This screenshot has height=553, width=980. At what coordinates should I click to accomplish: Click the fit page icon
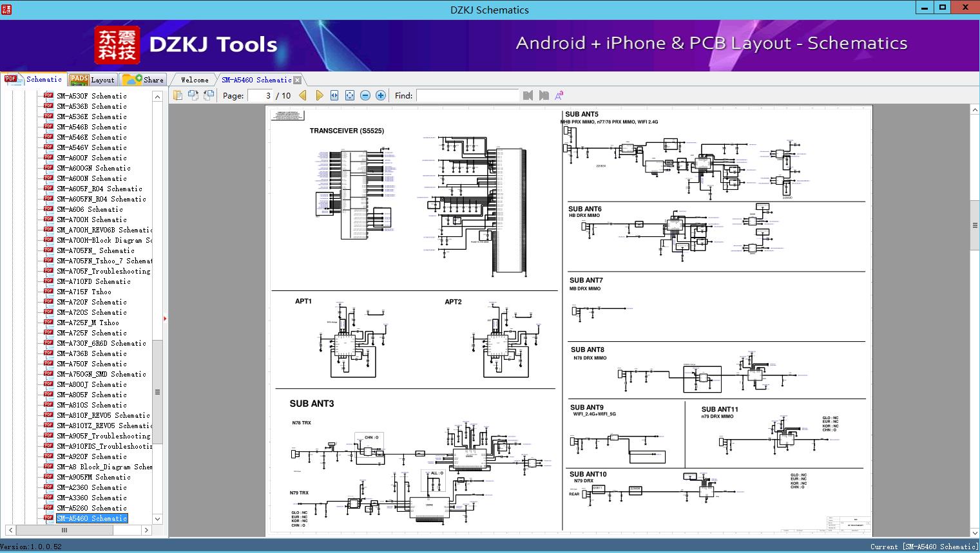coord(350,95)
